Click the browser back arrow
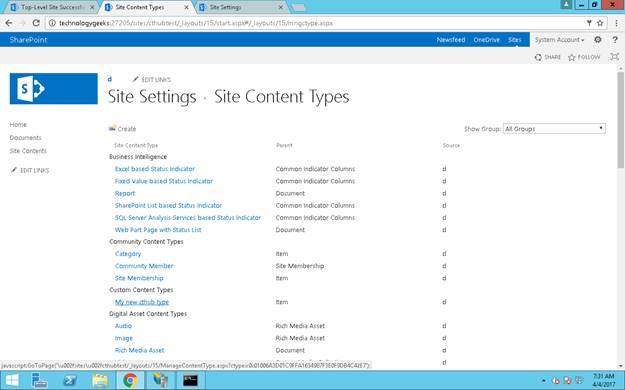Image resolution: width=625 pixels, height=390 pixels. (x=9, y=23)
